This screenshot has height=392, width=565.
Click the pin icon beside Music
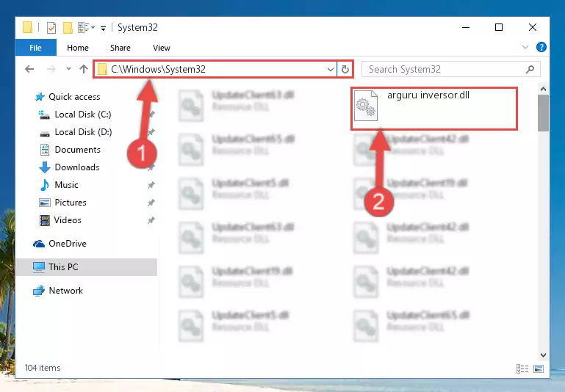coord(151,185)
